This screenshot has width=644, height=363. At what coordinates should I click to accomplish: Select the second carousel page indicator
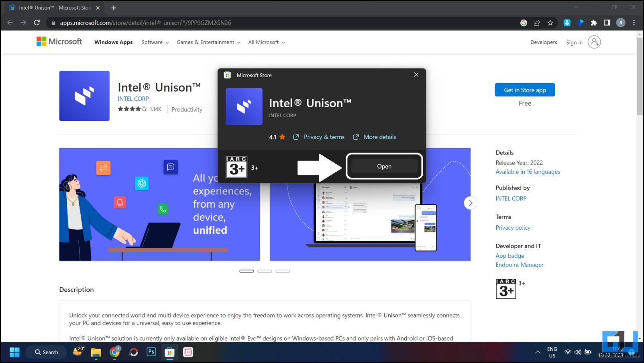(x=265, y=271)
